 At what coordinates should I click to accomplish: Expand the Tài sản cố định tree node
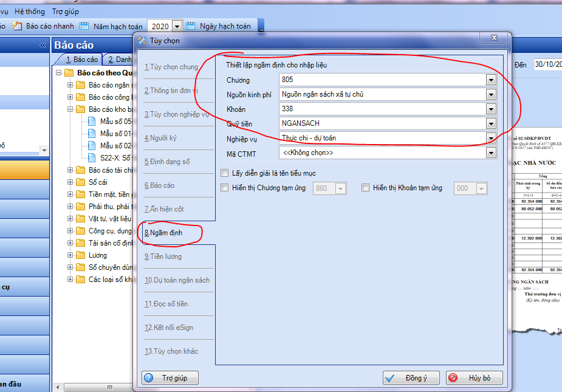click(70, 243)
